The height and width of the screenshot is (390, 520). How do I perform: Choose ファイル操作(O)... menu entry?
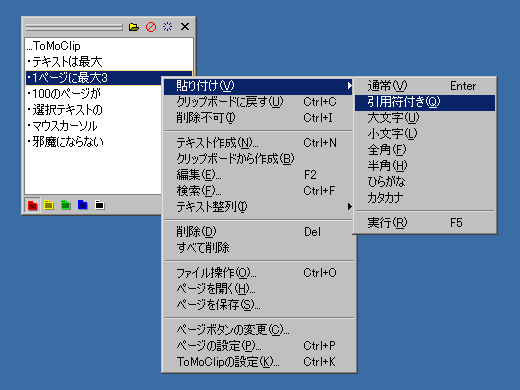(x=259, y=273)
